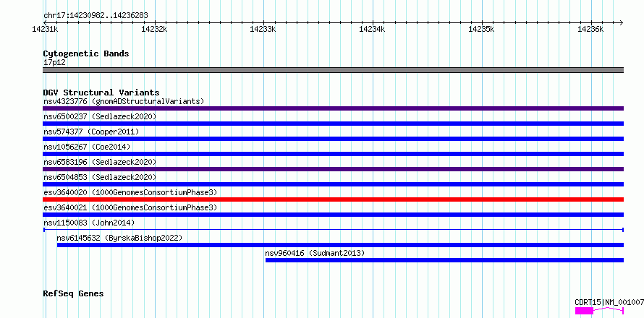Open the nsv1056267 (Coe2014) variant label
The image size is (644, 318).
(87, 147)
